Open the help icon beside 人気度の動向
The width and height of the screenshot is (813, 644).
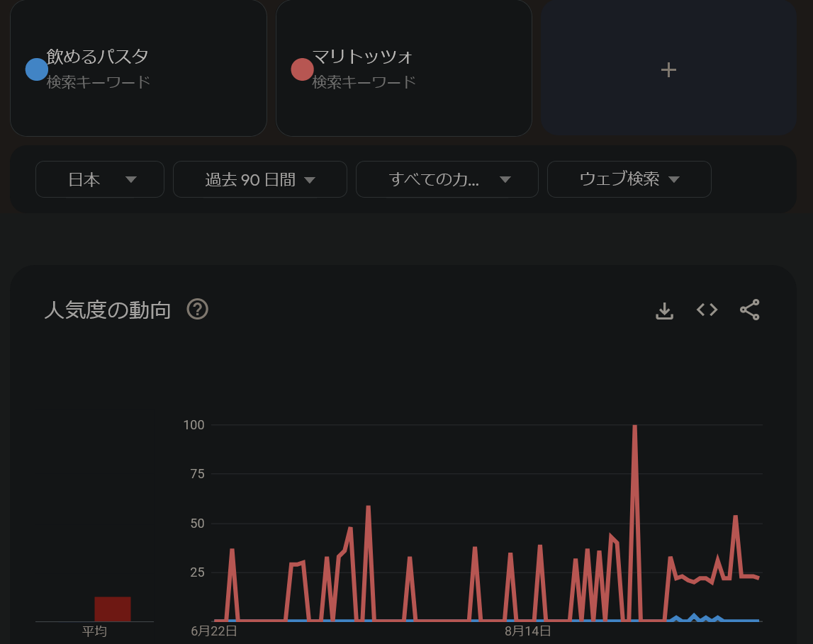click(198, 310)
